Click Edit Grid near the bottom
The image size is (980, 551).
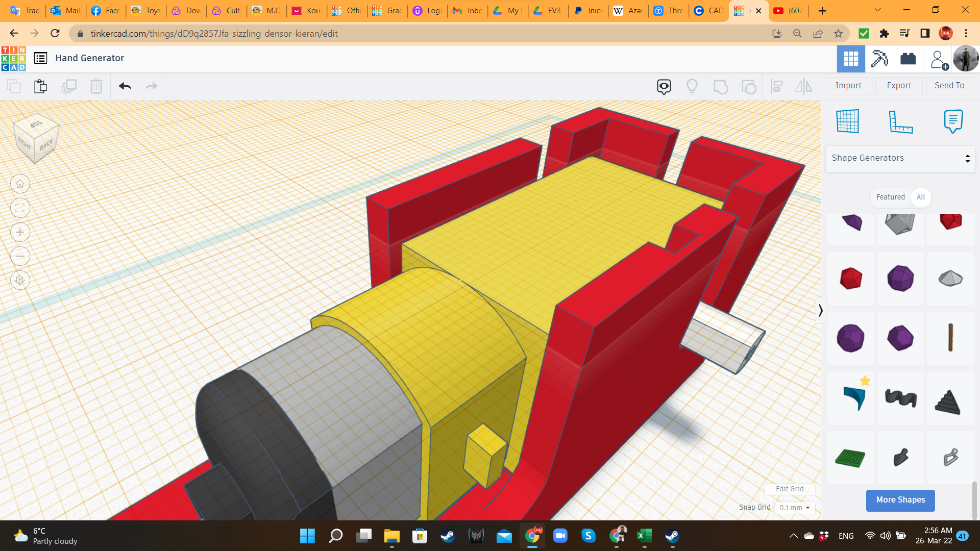pos(789,489)
